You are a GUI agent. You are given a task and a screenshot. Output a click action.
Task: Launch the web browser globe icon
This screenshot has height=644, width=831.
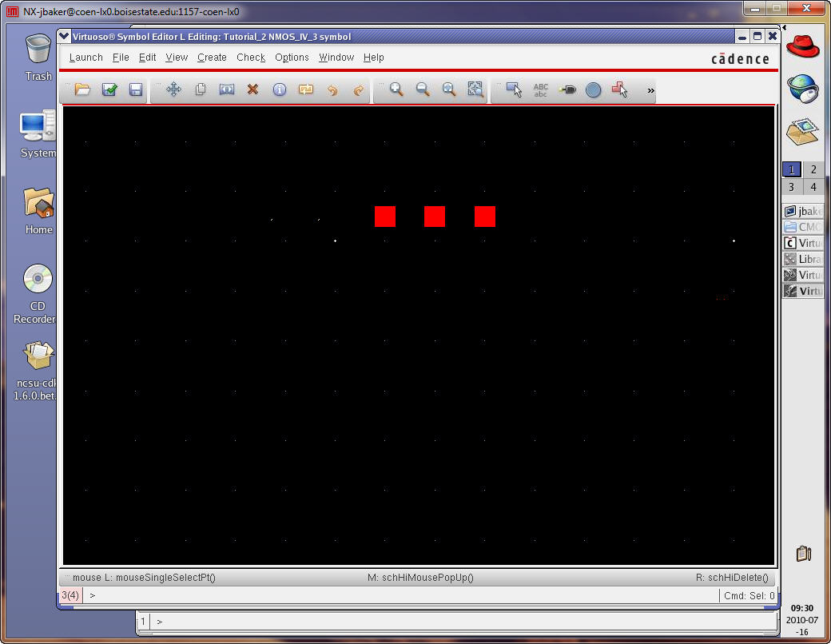tap(802, 88)
